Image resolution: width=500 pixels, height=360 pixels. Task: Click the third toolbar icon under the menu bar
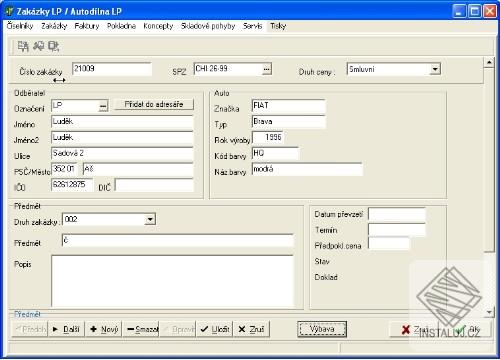pyautogui.click(x=53, y=46)
